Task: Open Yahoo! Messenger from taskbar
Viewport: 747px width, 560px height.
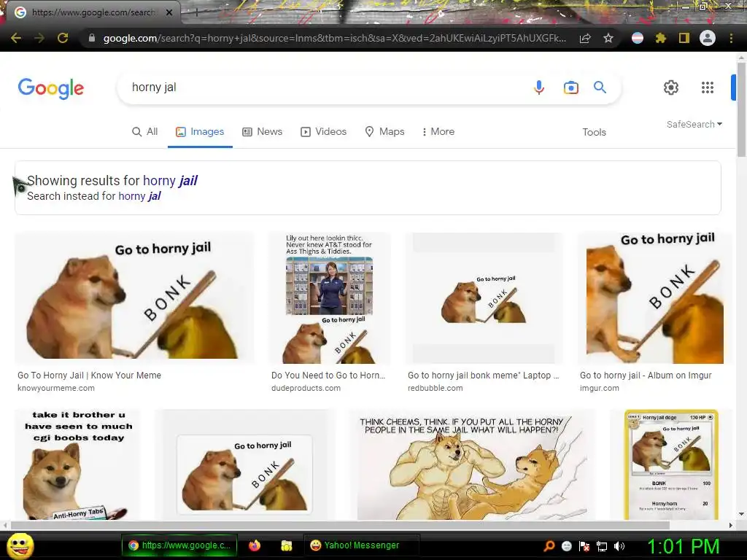Action: coord(361,545)
